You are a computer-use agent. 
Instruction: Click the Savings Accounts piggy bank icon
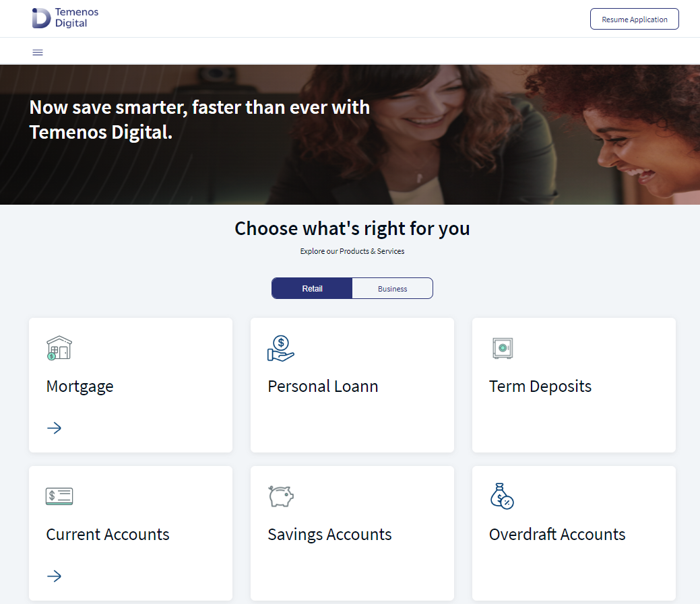coord(281,496)
